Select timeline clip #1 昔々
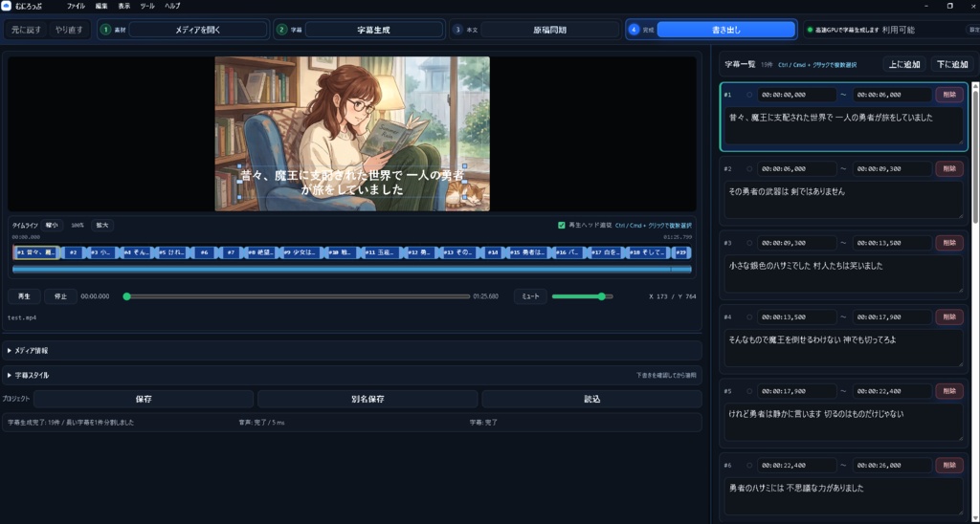The image size is (980, 524). click(x=36, y=252)
